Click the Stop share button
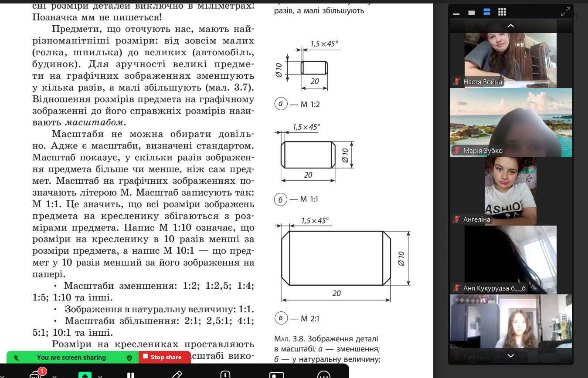The width and height of the screenshot is (588, 378). [165, 357]
